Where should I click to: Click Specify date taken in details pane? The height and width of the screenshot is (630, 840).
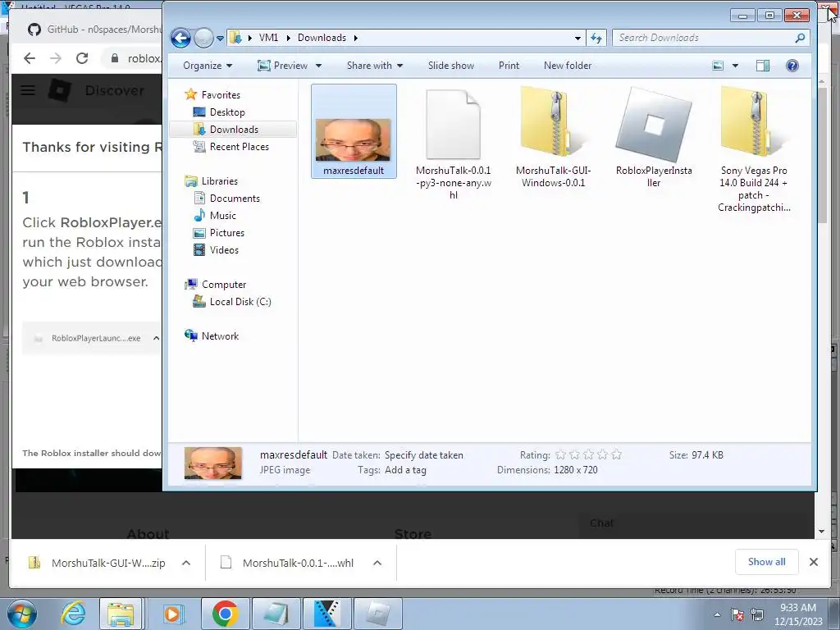pos(424,454)
